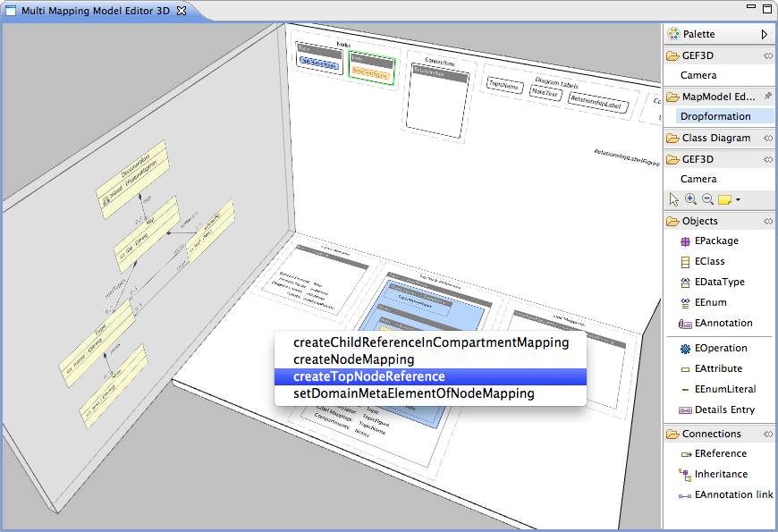Select the Camera tool under GEF3D
The height and width of the screenshot is (532, 778).
point(697,178)
